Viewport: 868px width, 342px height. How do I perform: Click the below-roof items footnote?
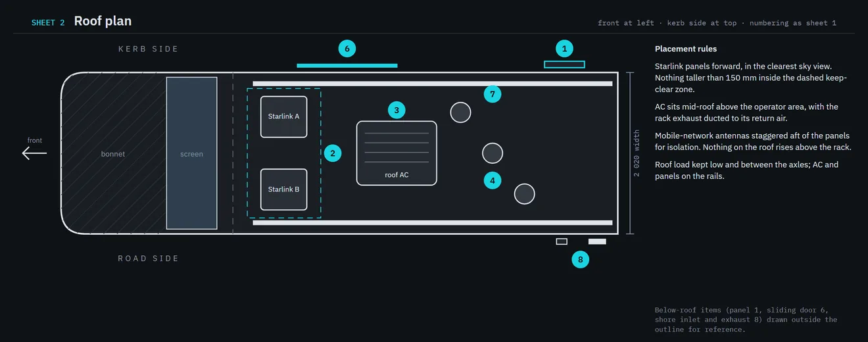coord(746,320)
